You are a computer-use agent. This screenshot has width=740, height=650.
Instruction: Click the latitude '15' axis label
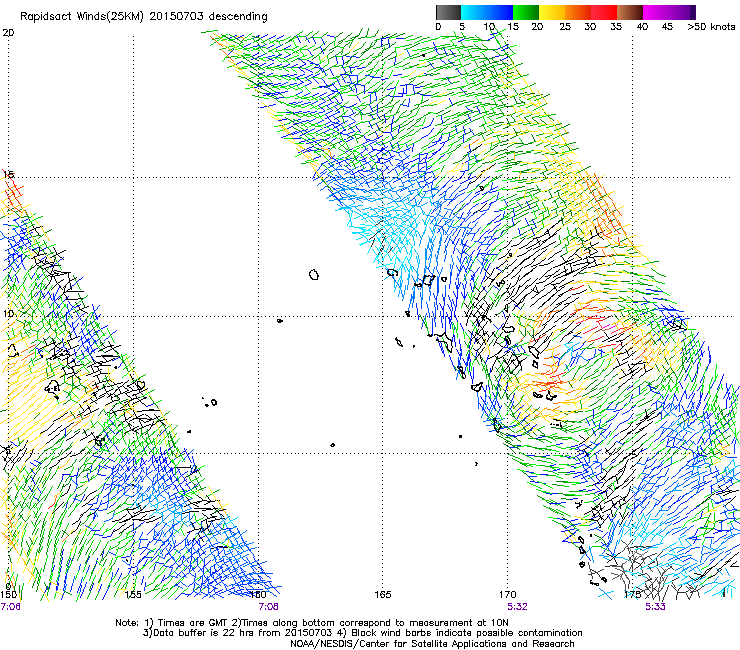(x=8, y=175)
